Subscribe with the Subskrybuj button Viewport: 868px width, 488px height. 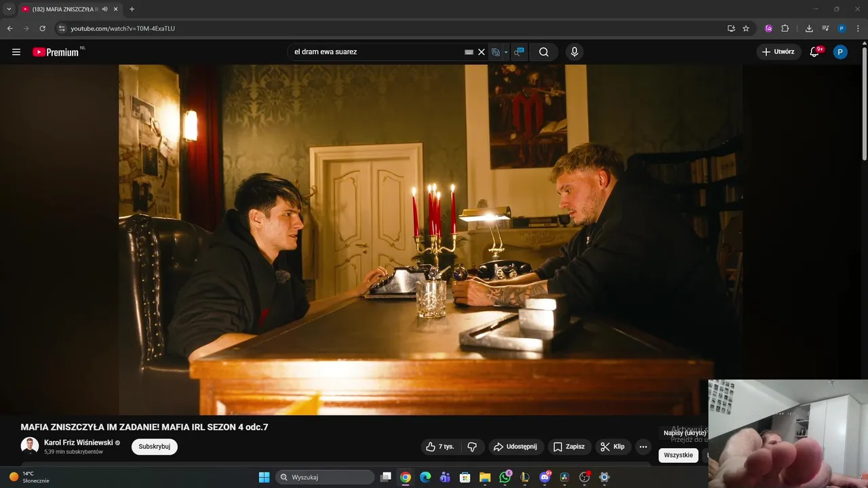coord(155,447)
